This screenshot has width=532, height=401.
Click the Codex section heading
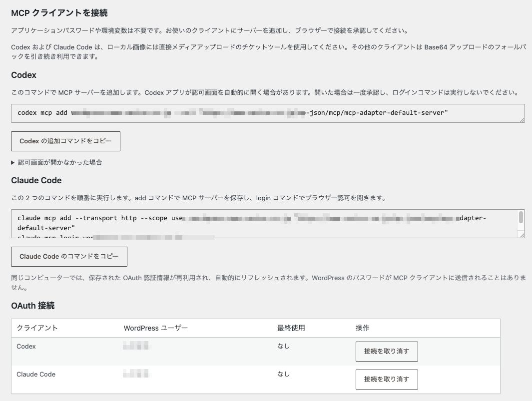pos(24,75)
